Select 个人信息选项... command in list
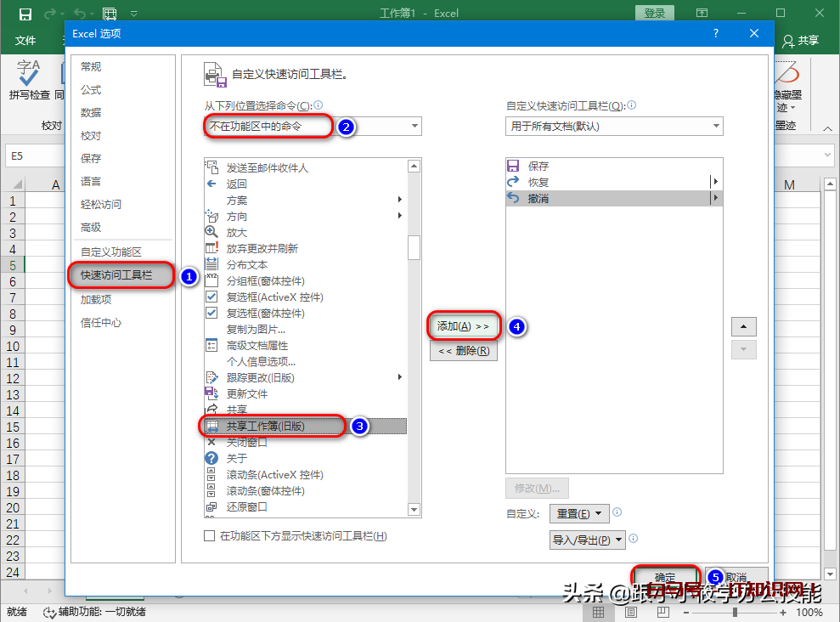The height and width of the screenshot is (622, 840). point(306,361)
